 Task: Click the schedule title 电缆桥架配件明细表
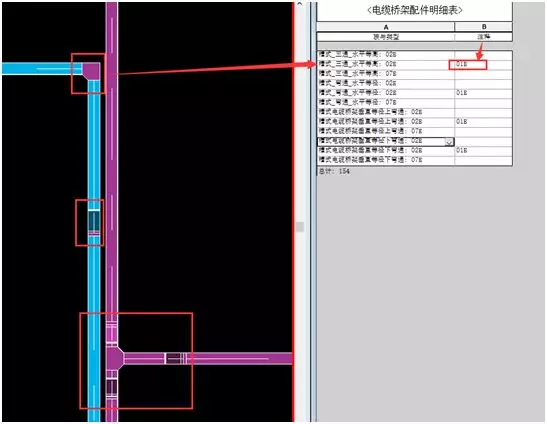click(414, 10)
